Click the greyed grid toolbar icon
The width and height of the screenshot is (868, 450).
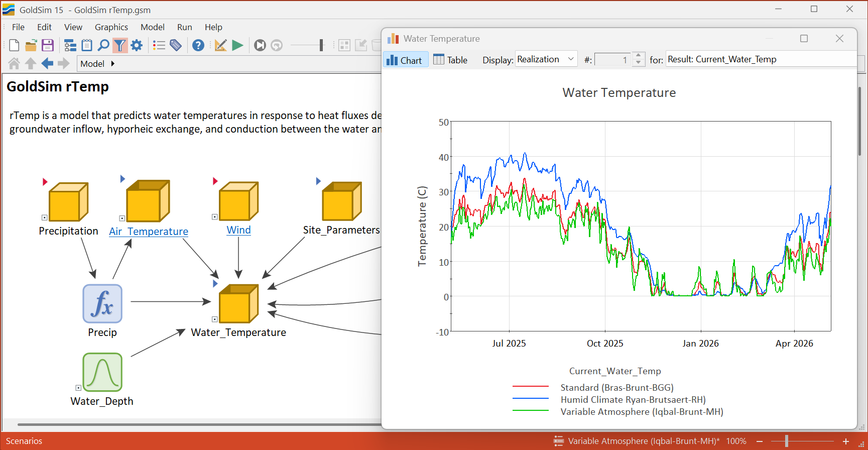point(344,45)
